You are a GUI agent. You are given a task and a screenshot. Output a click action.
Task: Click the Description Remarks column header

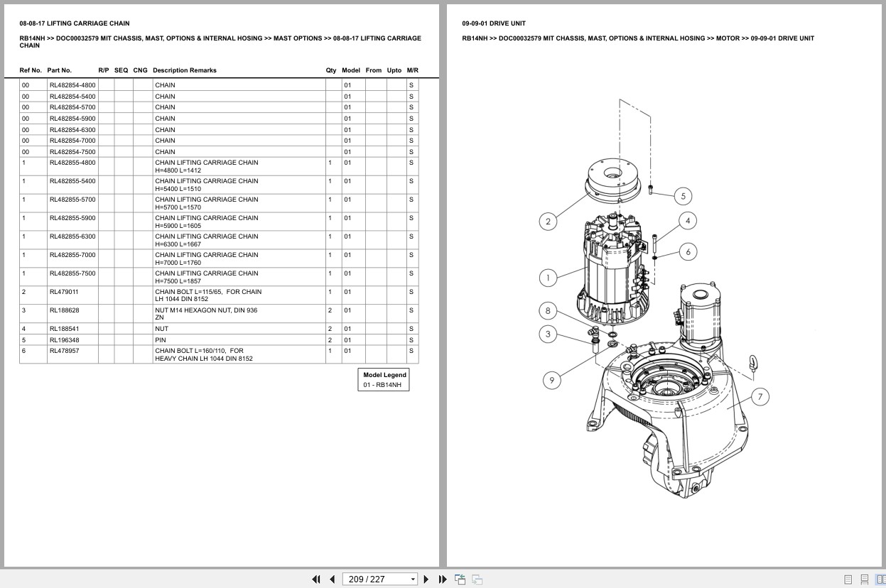point(185,70)
